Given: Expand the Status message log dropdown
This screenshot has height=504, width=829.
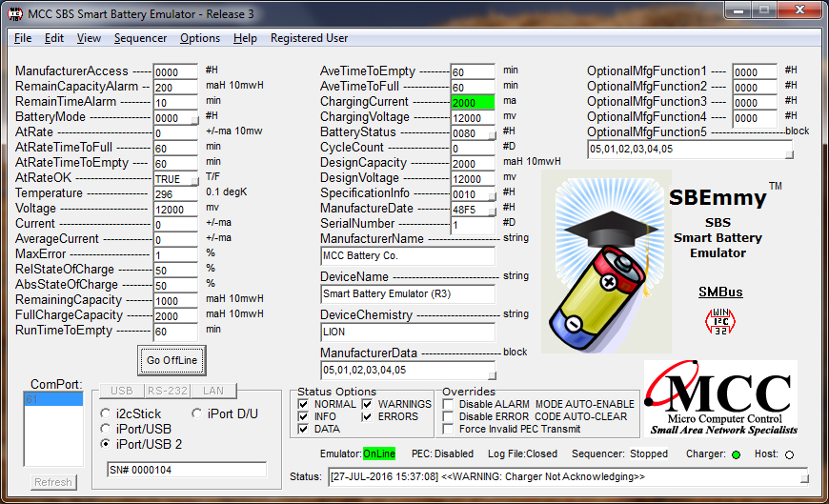Looking at the screenshot, I should tap(804, 479).
